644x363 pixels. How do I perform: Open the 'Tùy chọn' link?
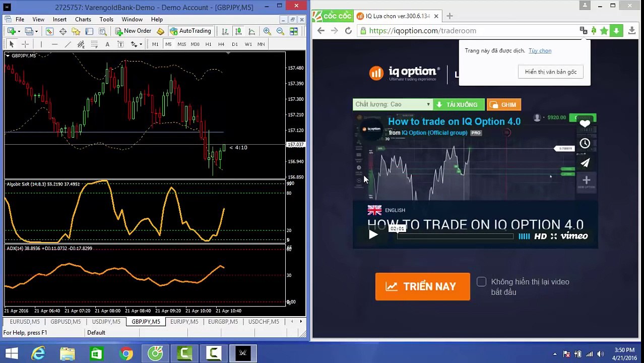[x=540, y=50]
